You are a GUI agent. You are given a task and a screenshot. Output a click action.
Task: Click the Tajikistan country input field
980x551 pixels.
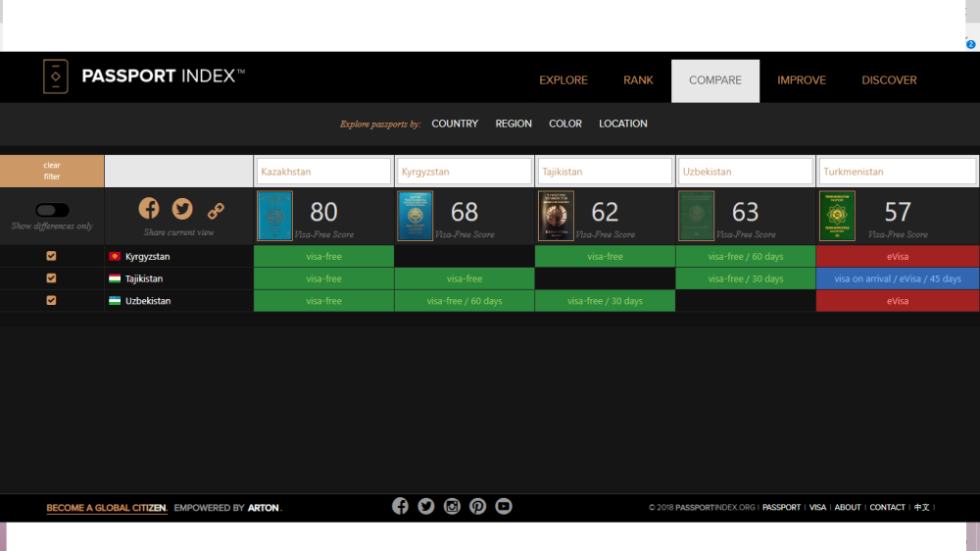pyautogui.click(x=605, y=172)
